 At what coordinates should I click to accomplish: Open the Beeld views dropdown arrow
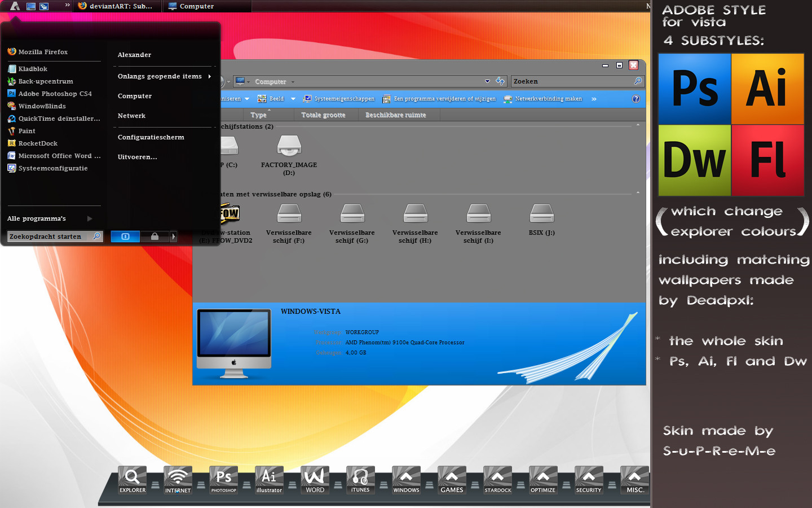click(293, 99)
